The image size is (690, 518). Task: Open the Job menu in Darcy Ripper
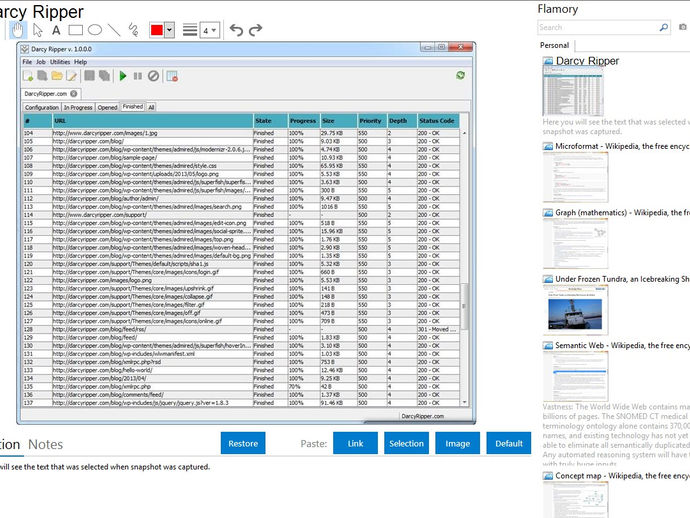tap(41, 62)
